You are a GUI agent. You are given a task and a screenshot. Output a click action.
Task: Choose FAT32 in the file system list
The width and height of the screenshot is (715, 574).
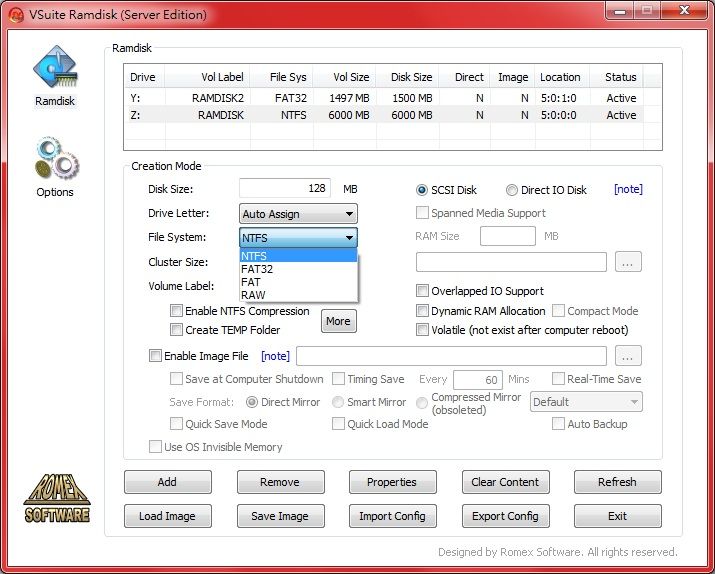click(298, 269)
